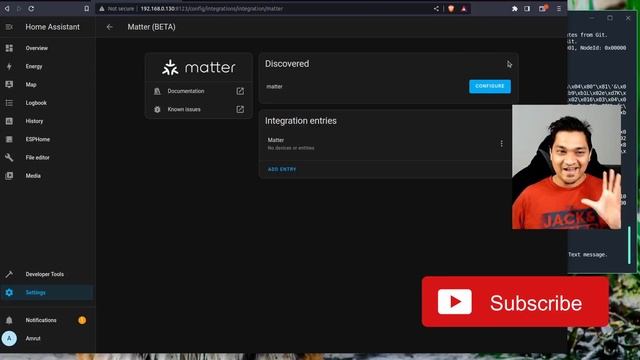
Task: Click ADD ENTRY under Integration entries
Action: click(x=282, y=169)
